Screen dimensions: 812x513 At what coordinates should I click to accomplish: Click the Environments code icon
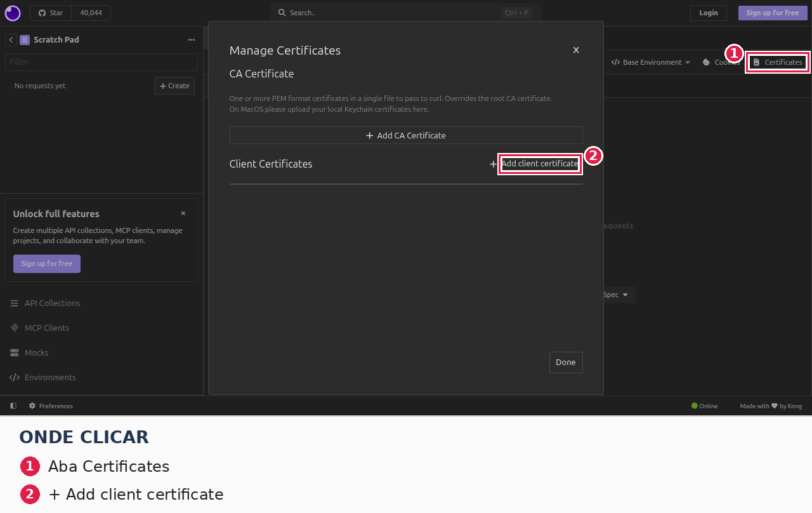[x=15, y=378]
